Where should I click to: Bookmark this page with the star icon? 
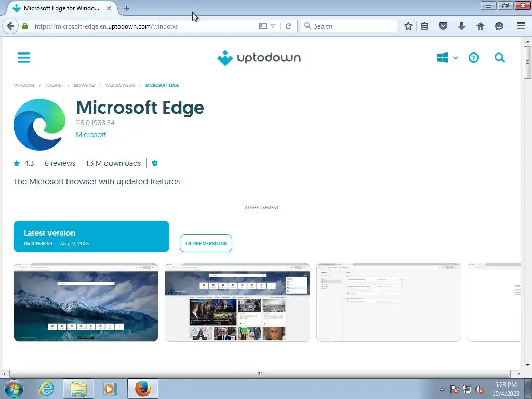408,26
